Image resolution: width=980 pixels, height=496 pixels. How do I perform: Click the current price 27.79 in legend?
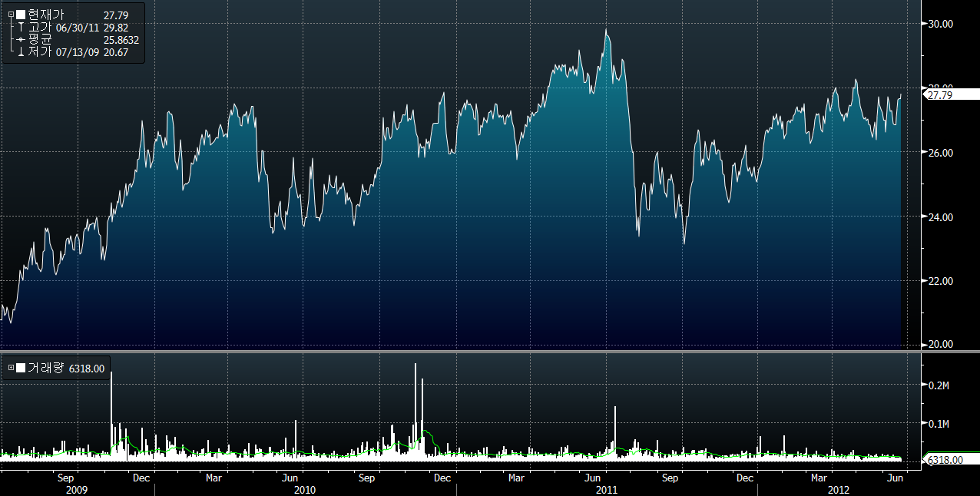point(116,15)
